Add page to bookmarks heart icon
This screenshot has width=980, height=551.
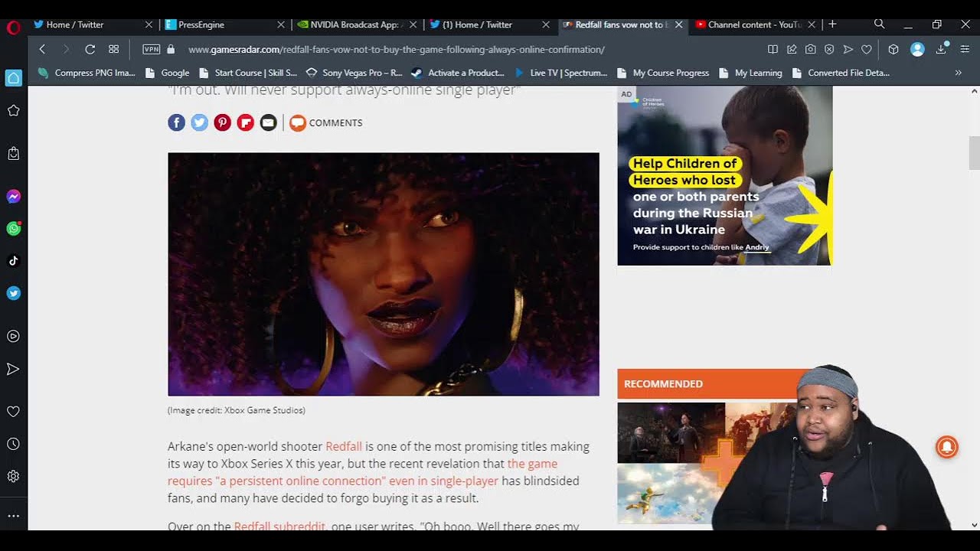(867, 49)
